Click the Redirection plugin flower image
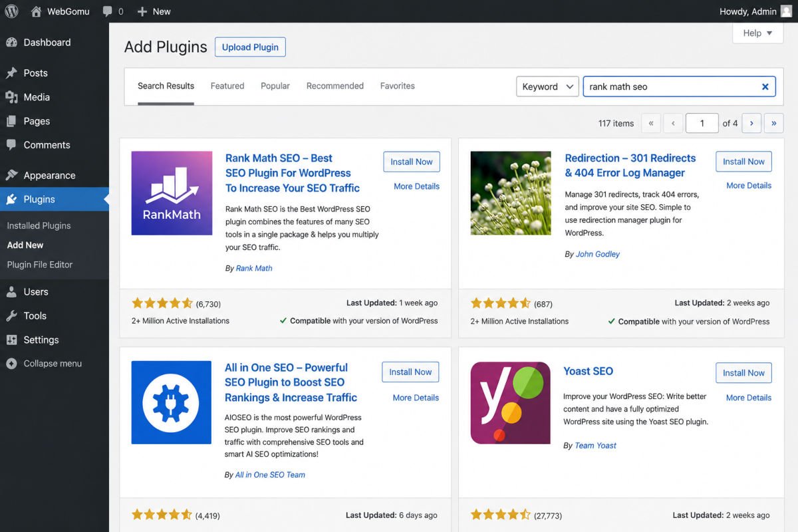This screenshot has height=532, width=798. click(511, 193)
